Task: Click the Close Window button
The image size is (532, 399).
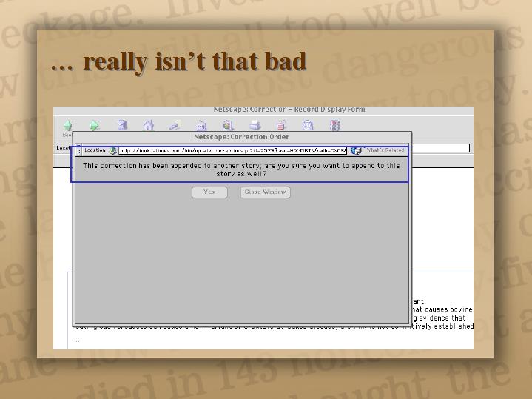Action: (266, 192)
